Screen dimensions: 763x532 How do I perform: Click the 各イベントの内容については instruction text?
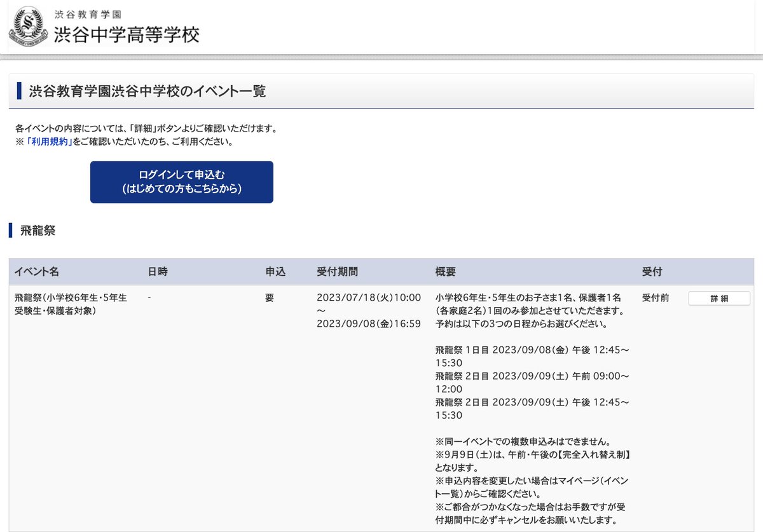click(146, 128)
